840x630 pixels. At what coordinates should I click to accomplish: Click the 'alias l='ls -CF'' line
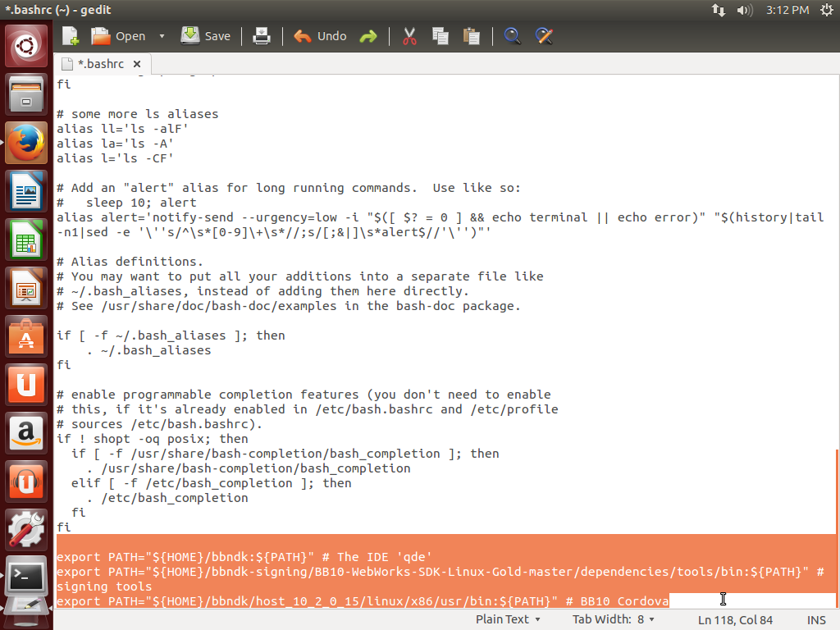(115, 158)
